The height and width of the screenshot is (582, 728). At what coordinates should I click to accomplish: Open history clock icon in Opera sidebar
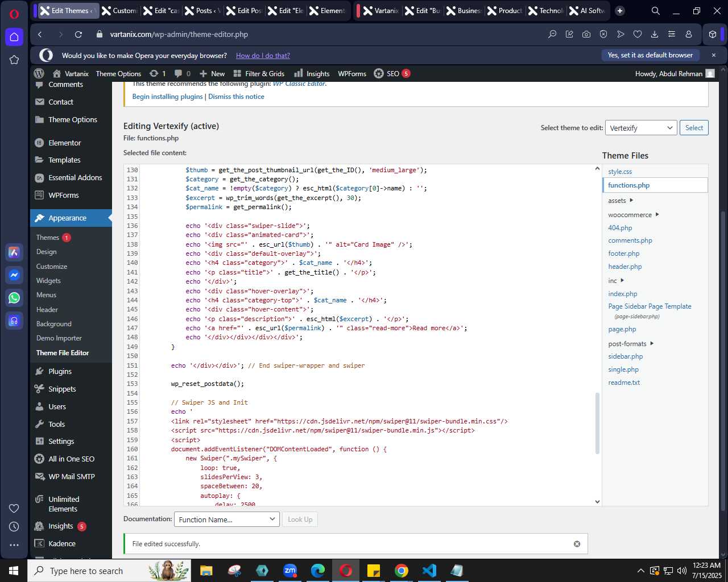click(x=14, y=527)
